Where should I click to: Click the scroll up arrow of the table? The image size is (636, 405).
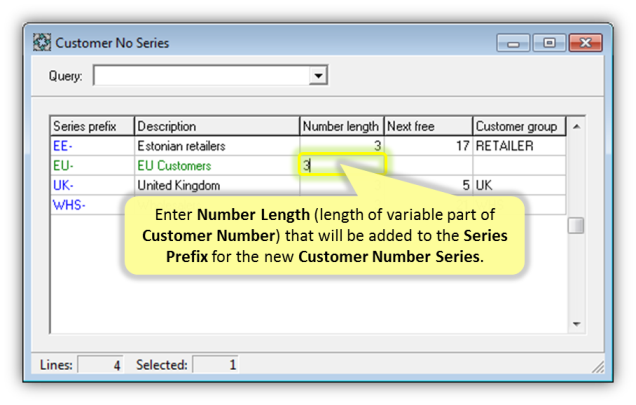576,127
